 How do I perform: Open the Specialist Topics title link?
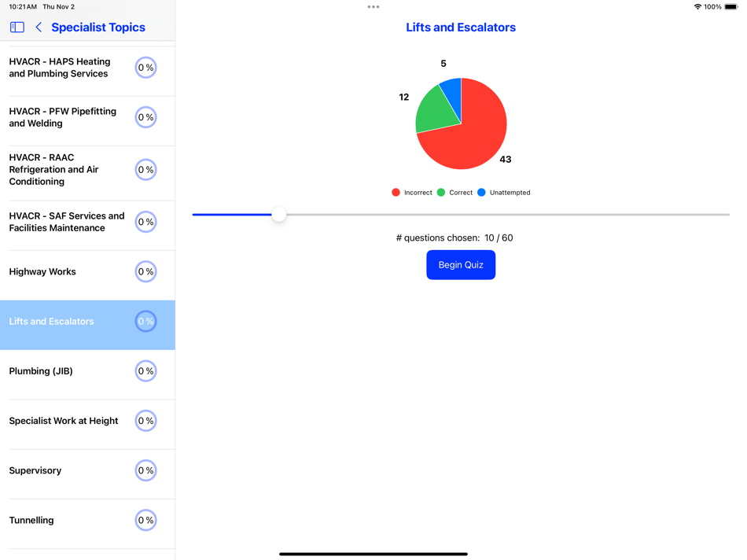pyautogui.click(x=98, y=28)
